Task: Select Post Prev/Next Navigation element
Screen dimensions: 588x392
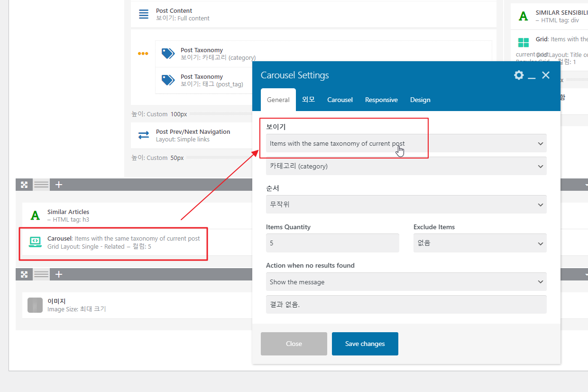Action: (x=193, y=135)
